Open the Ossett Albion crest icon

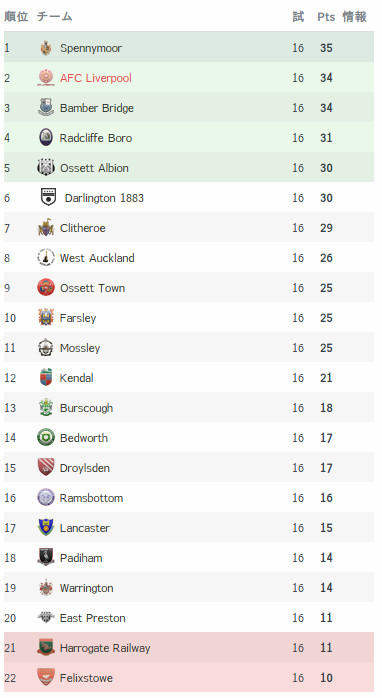pos(46,168)
